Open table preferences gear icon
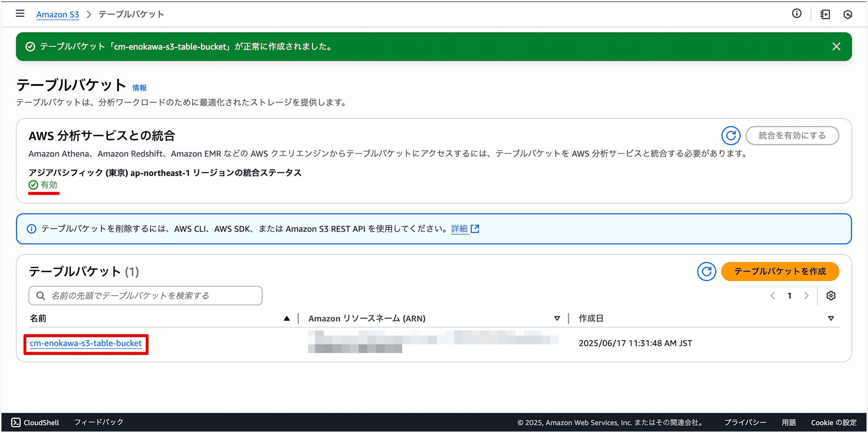The width and height of the screenshot is (868, 433). pyautogui.click(x=831, y=296)
